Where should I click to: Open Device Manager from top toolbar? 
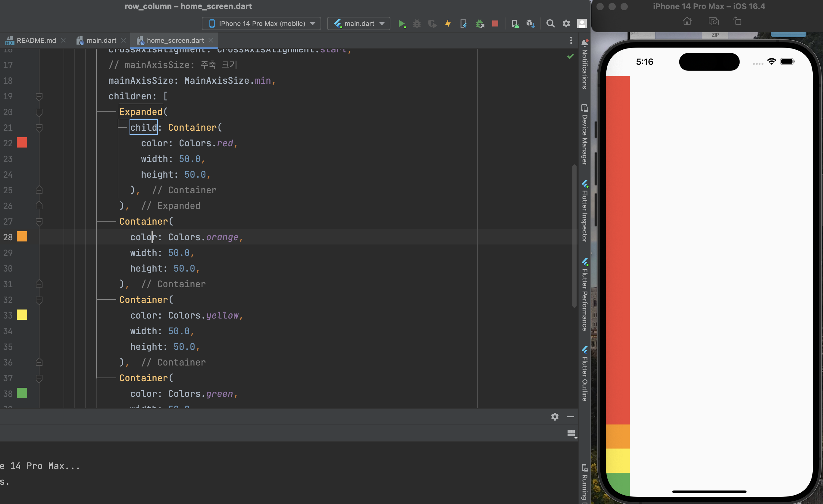515,24
